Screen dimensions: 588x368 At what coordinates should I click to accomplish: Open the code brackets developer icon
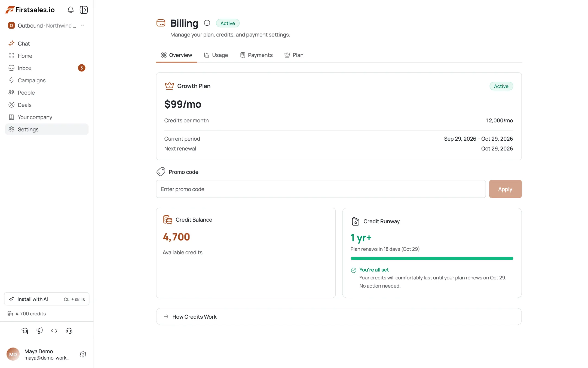click(54, 331)
